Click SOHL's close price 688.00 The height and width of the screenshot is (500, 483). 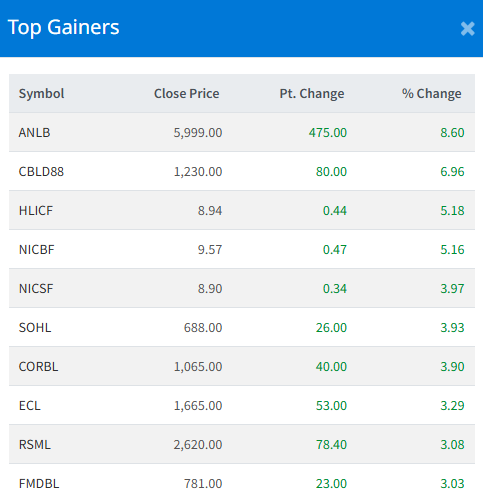tap(203, 328)
